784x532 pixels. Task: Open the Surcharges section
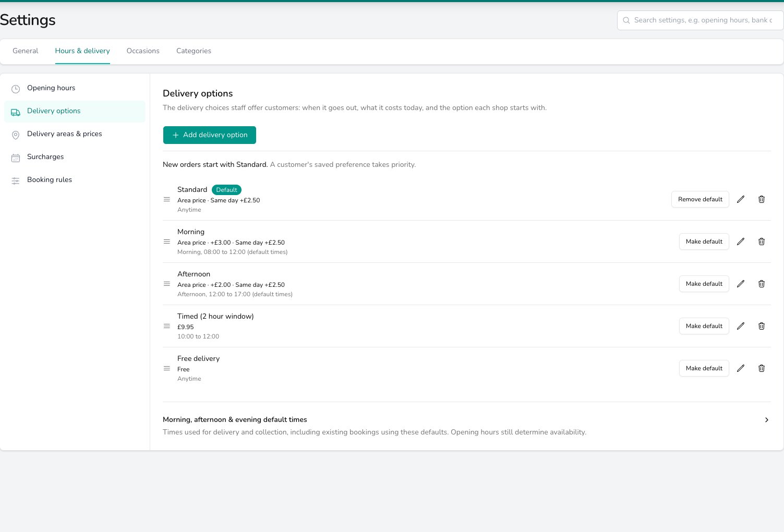pos(75,157)
